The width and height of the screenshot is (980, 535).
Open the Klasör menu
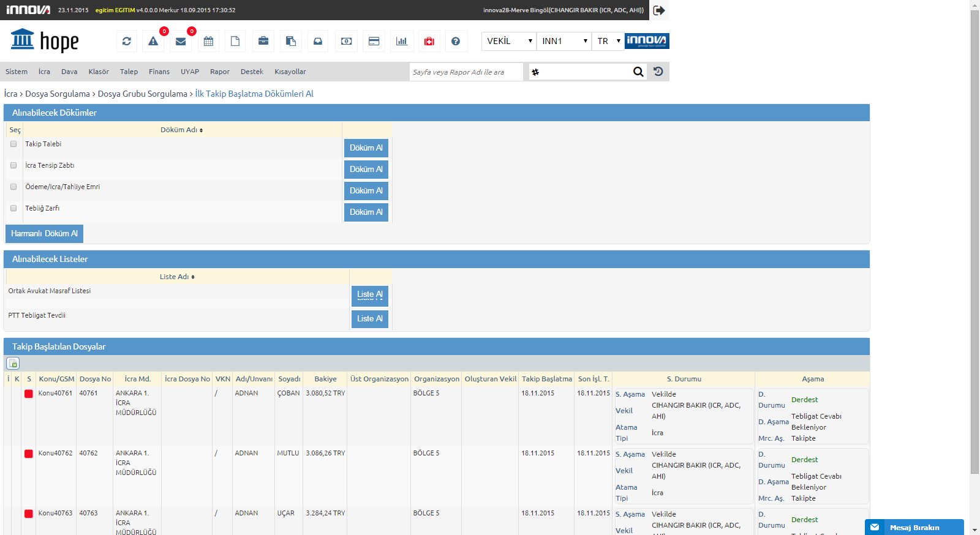pyautogui.click(x=99, y=72)
